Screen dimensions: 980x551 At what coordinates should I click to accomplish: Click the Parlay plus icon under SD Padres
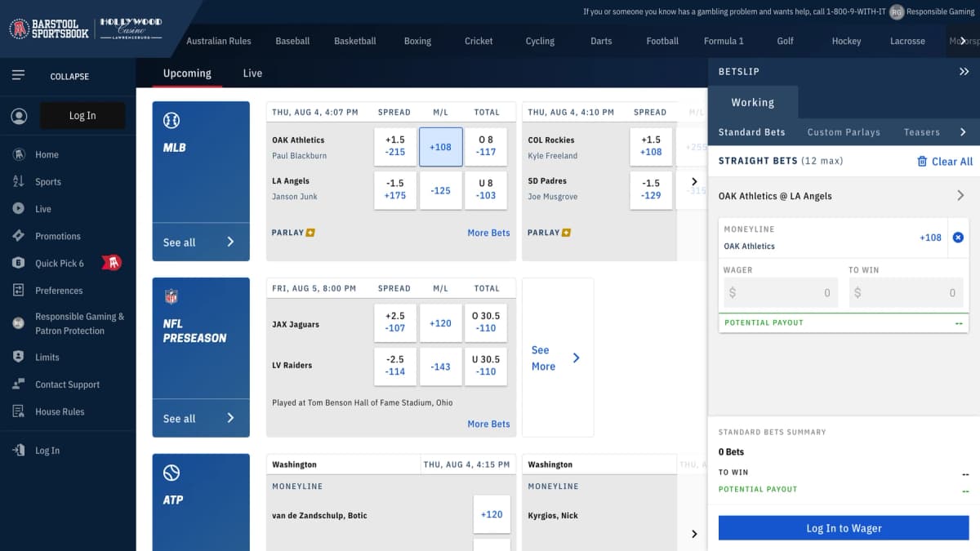click(567, 233)
